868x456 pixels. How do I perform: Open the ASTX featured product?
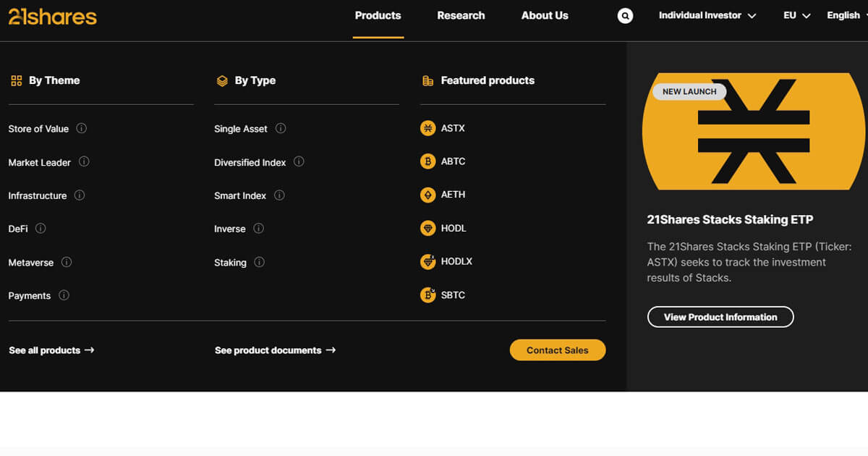point(453,128)
